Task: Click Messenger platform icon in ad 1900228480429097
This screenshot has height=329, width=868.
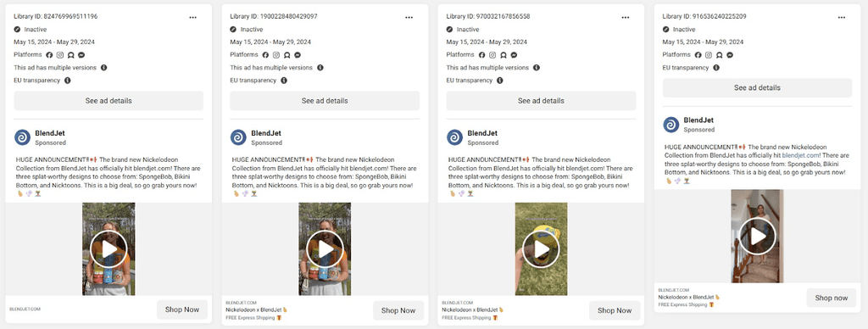Action: coord(298,55)
